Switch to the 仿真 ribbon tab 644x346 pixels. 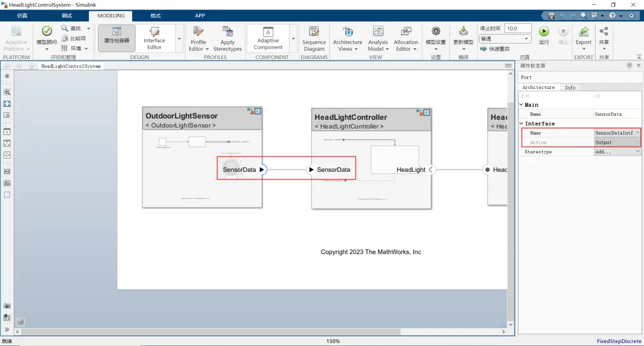pos(22,16)
